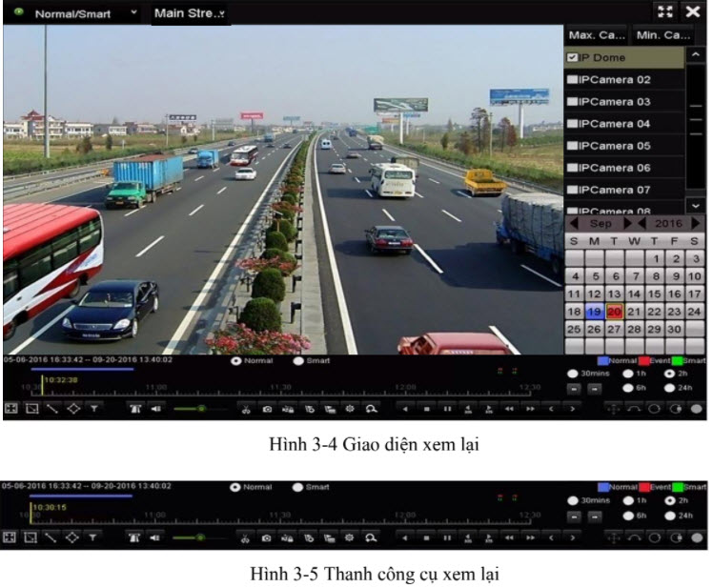Image resolution: width=713 pixels, height=588 pixels.
Task: Expand the Main Stream dropdown
Action: click(191, 14)
